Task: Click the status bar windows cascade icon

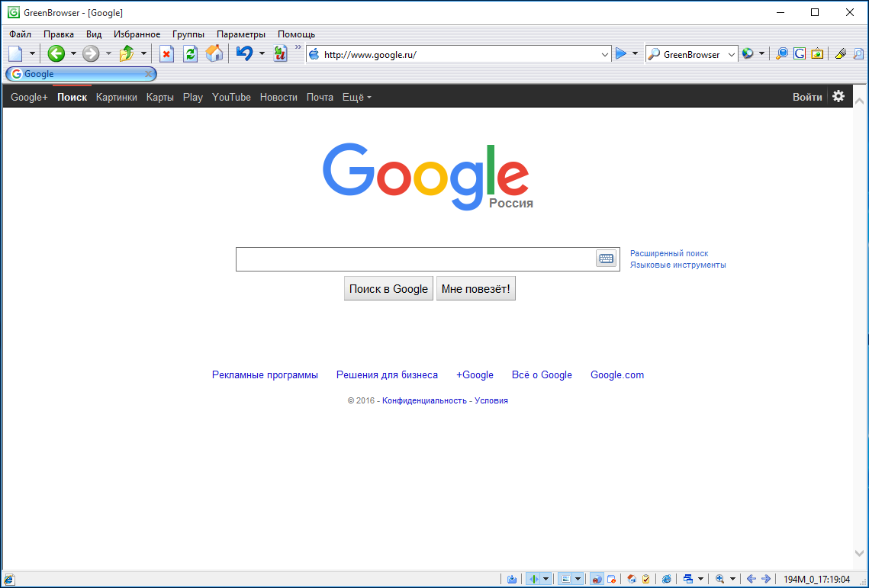Action: (687, 579)
